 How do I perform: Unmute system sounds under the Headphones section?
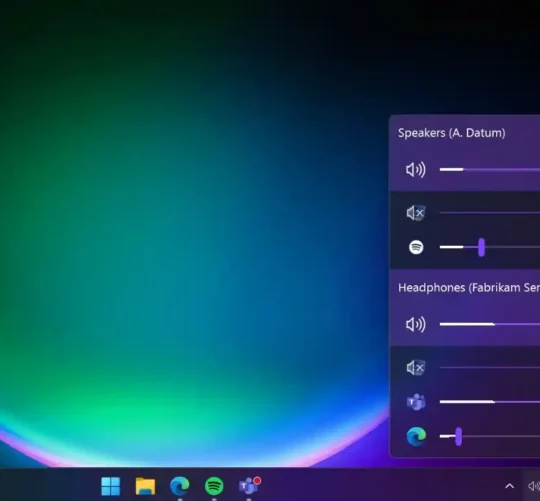(416, 368)
